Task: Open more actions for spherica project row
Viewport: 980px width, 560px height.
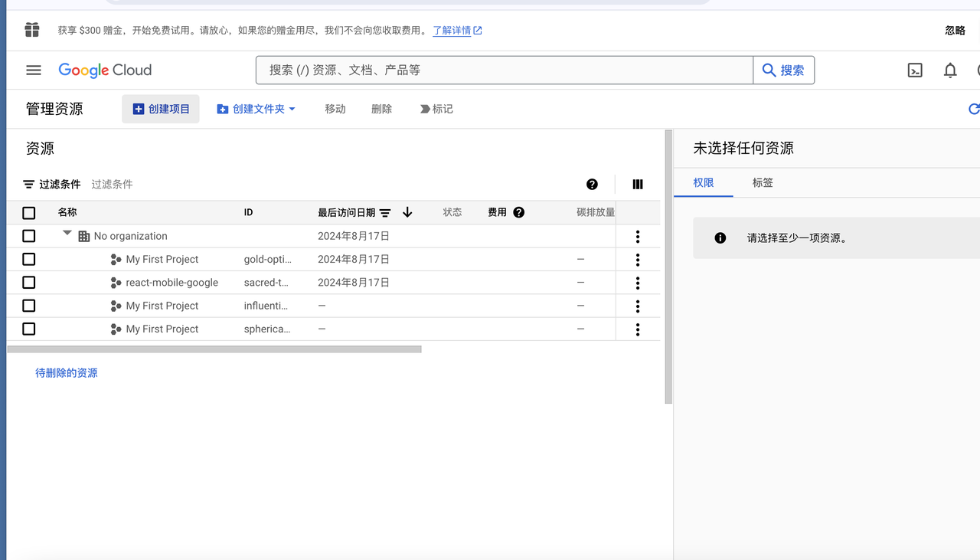Action: (638, 329)
